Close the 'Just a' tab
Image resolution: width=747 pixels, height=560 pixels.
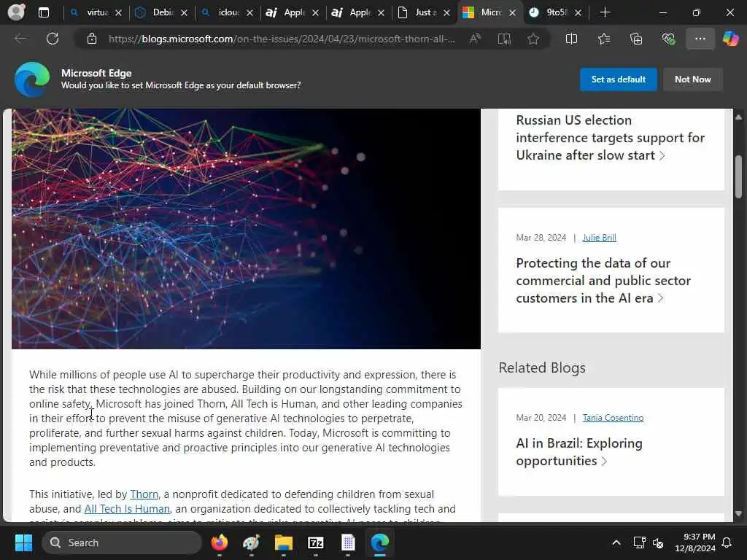tap(447, 13)
